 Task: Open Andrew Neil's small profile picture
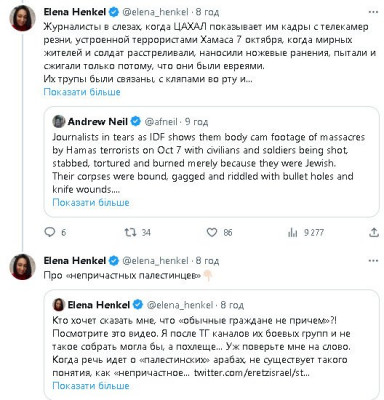tap(59, 121)
